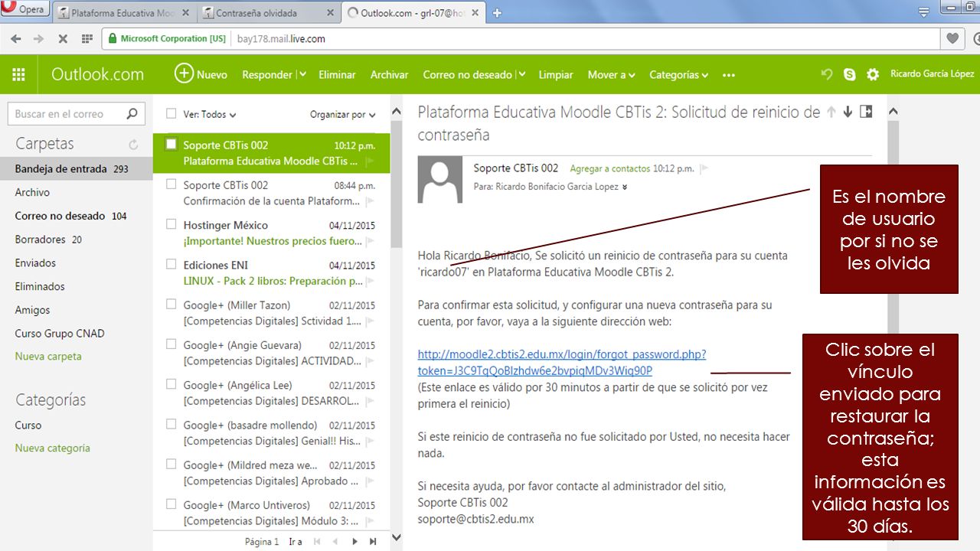This screenshot has height=551, width=980.
Task: Go to previous message with up arrow
Action: (x=831, y=112)
